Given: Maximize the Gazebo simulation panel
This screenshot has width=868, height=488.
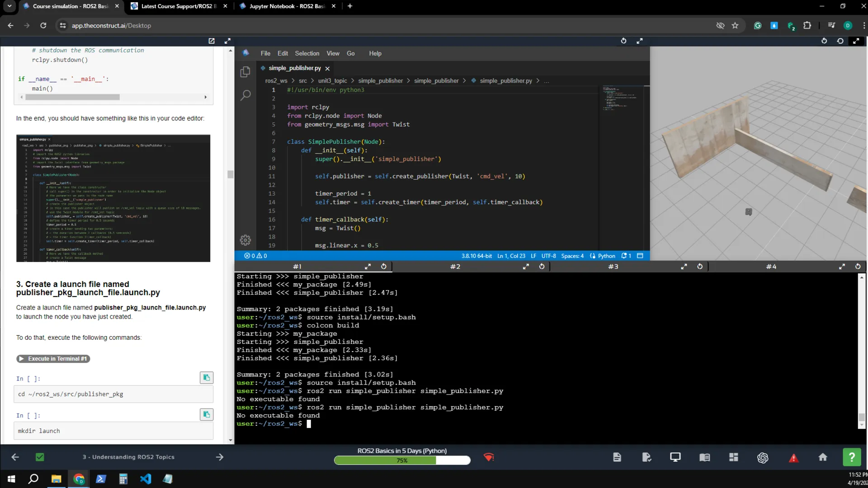Looking at the screenshot, I should point(856,41).
